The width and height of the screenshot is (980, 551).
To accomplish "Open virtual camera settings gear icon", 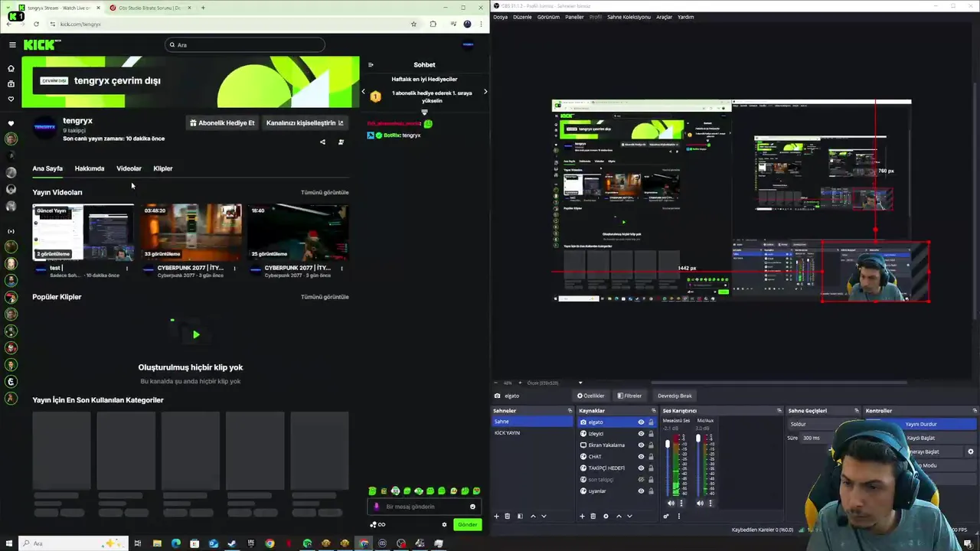I will (x=970, y=452).
